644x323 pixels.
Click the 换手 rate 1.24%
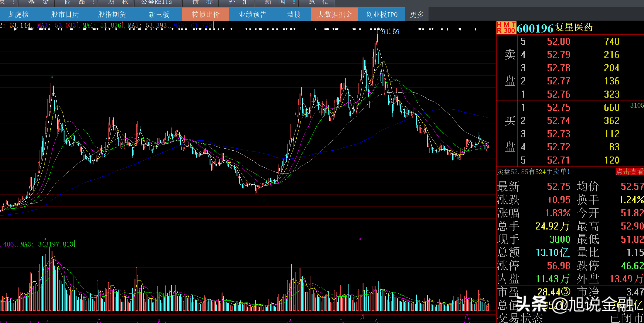(631, 200)
